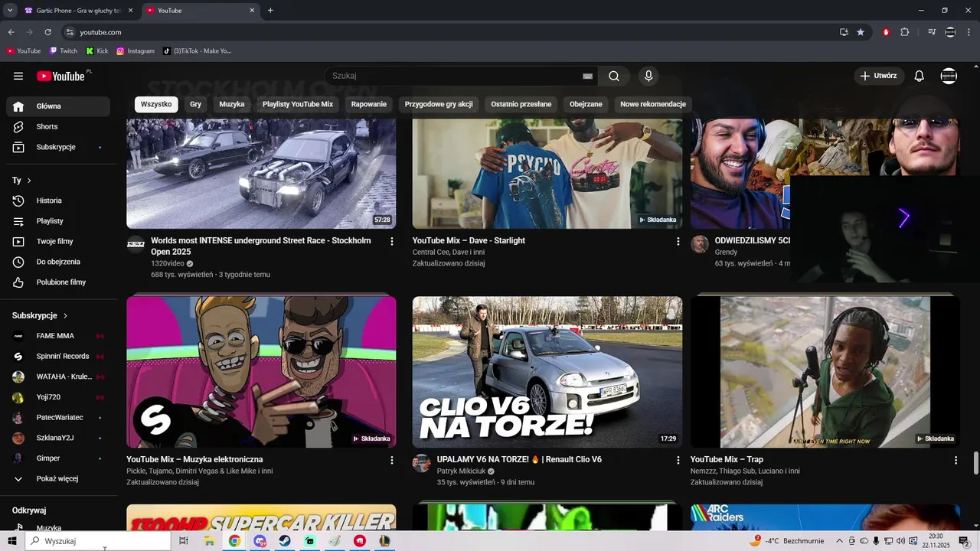Viewport: 980px width, 551px height.
Task: Open the Instagram bookmark
Action: [x=136, y=51]
